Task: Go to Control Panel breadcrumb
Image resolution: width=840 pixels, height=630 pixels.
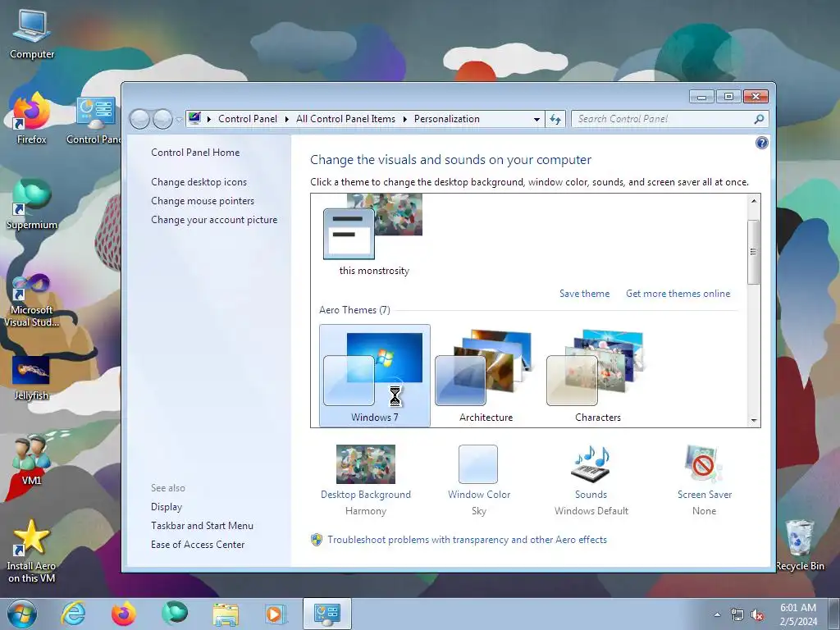Action: [248, 119]
